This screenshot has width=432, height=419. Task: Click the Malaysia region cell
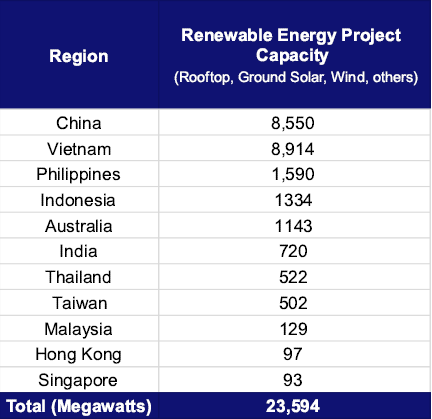coord(78,329)
